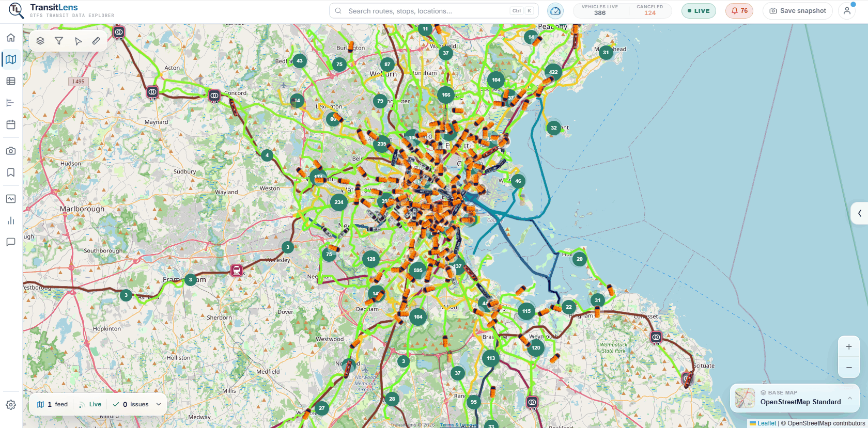Open the Leaflet attribution link

pyautogui.click(x=763, y=423)
